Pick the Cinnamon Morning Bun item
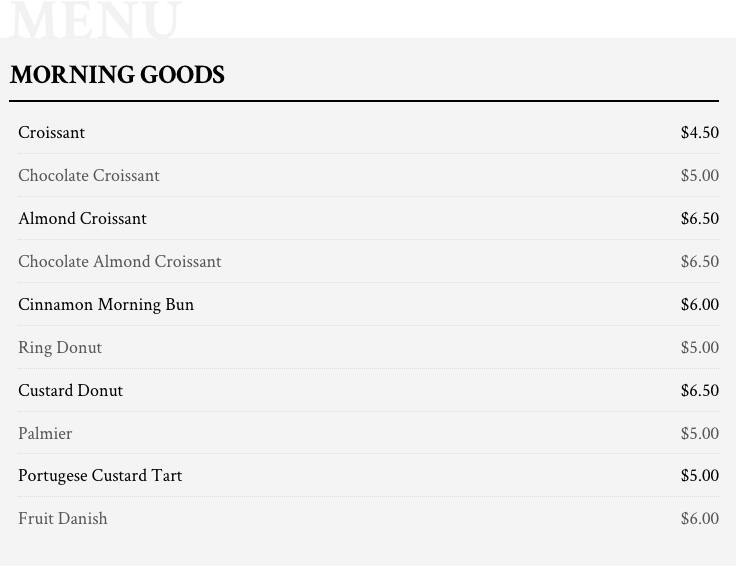 click(x=106, y=305)
